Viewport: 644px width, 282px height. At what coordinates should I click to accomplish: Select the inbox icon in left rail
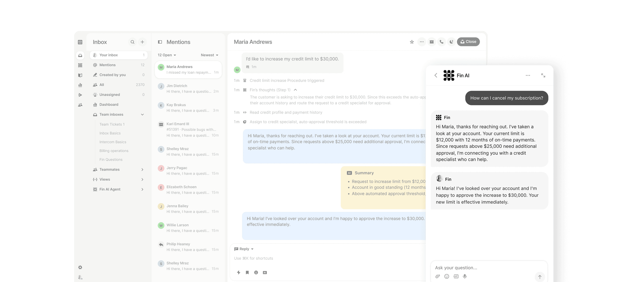point(80,55)
